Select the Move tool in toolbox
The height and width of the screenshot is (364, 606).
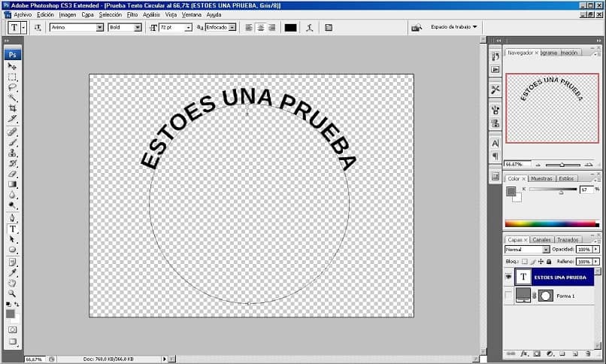(x=12, y=66)
